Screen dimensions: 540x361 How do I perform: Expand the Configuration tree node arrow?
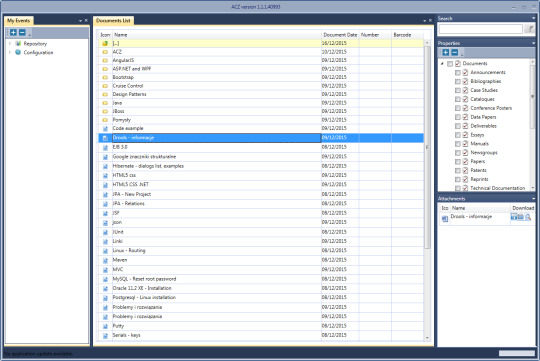coord(10,52)
